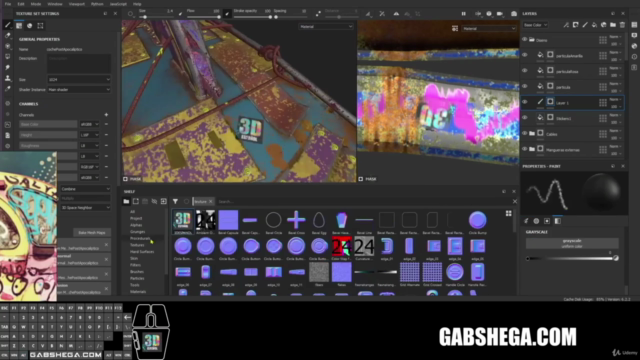This screenshot has height=360, width=640.
Task: Open the Roughness channel format dropdown
Action: [89, 145]
